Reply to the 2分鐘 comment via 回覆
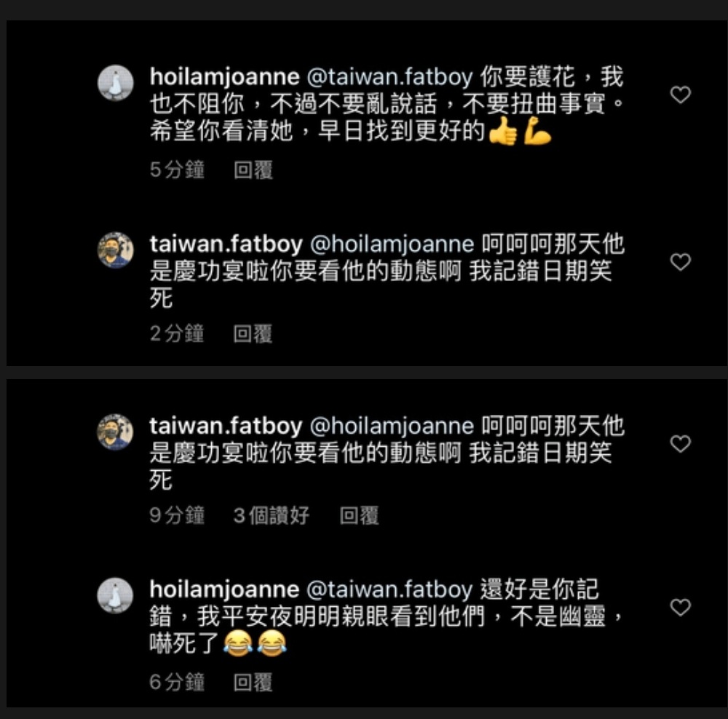 pyautogui.click(x=253, y=334)
